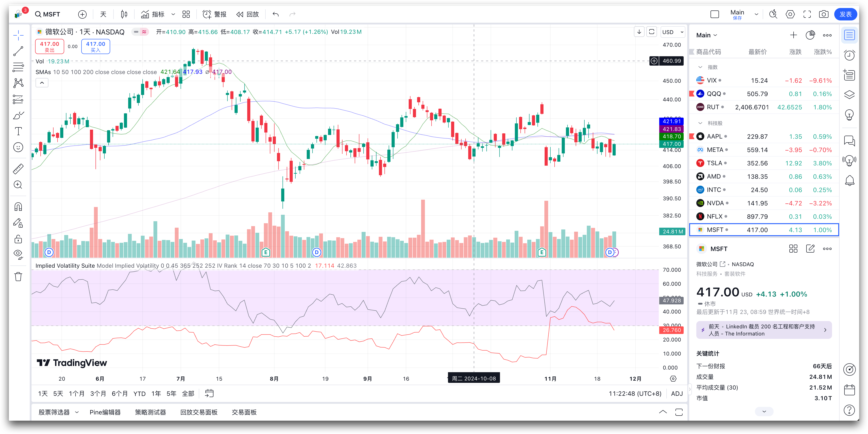Open the 策略测试器 strategy tester tab

click(150, 412)
